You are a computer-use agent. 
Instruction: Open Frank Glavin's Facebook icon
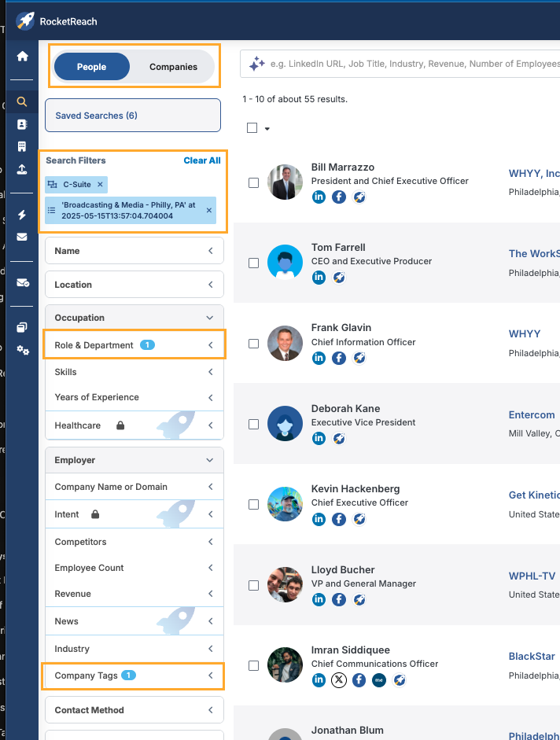pos(338,358)
